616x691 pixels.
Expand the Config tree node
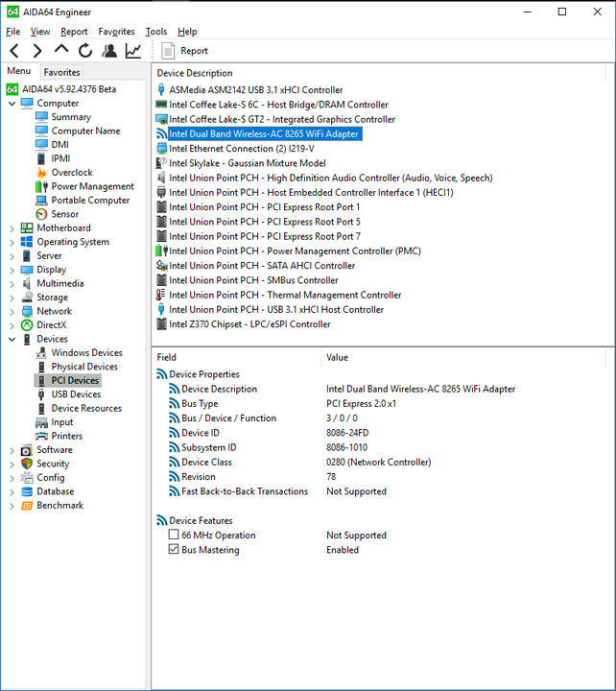coord(12,478)
